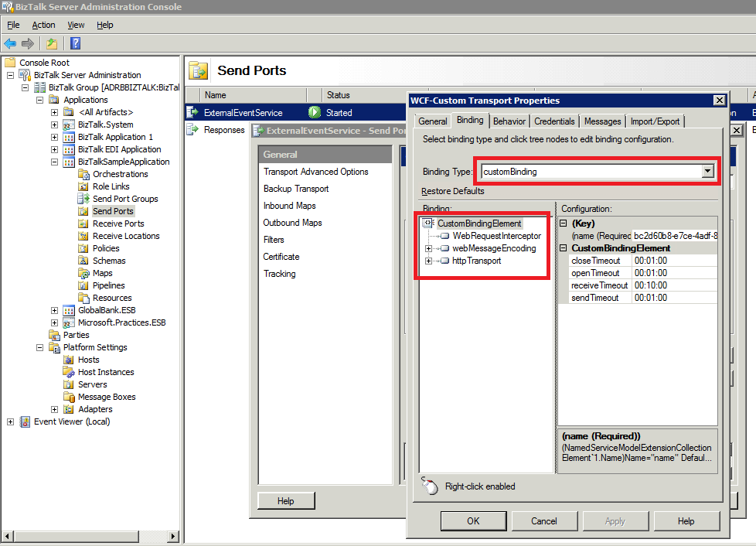Click the Parties icon in tree
This screenshot has height=546, width=756.
54,335
